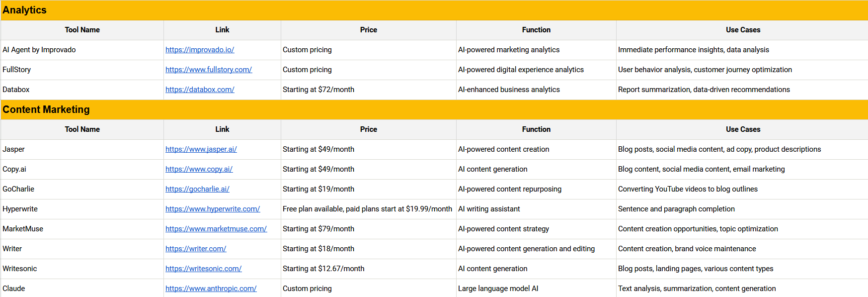Open the gocharlie.ai link
Image resolution: width=868 pixels, height=297 pixels.
pos(197,189)
